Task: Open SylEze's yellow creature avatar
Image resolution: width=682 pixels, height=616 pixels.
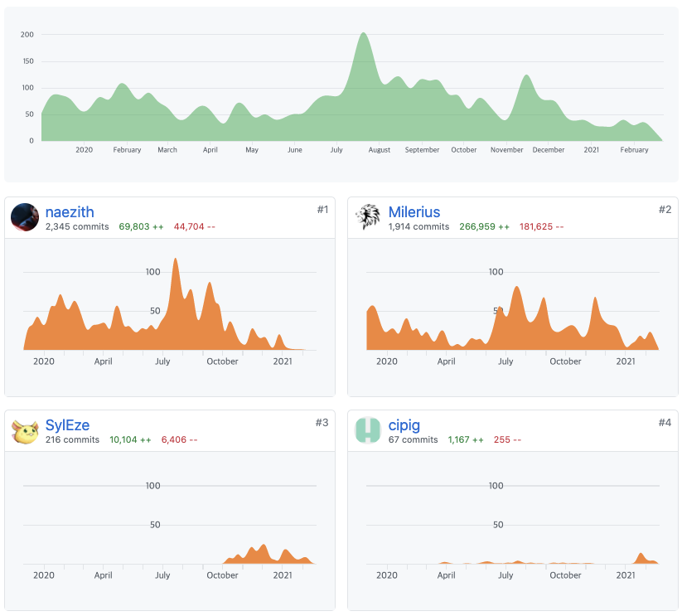Action: pos(25,431)
